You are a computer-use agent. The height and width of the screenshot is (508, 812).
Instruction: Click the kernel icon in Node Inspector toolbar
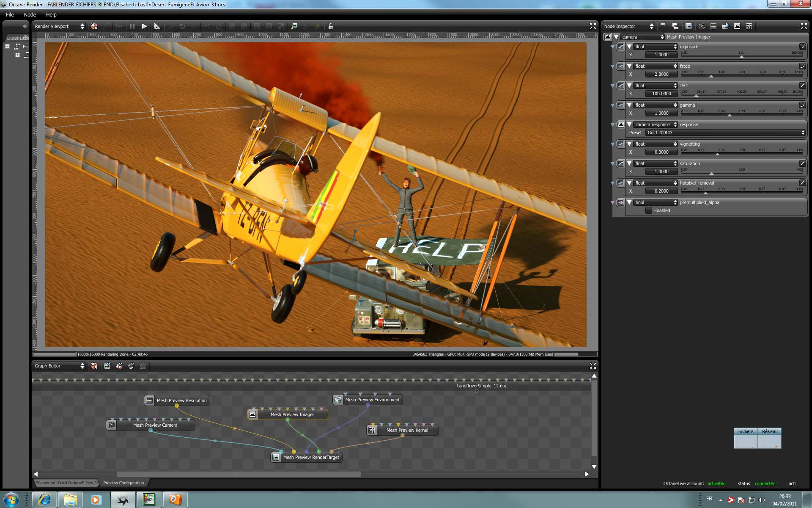pos(749,26)
